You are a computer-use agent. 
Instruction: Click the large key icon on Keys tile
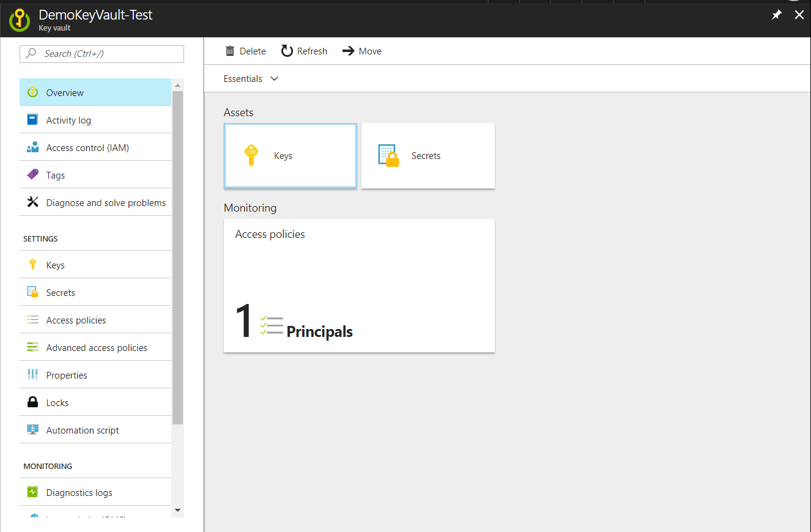point(251,155)
